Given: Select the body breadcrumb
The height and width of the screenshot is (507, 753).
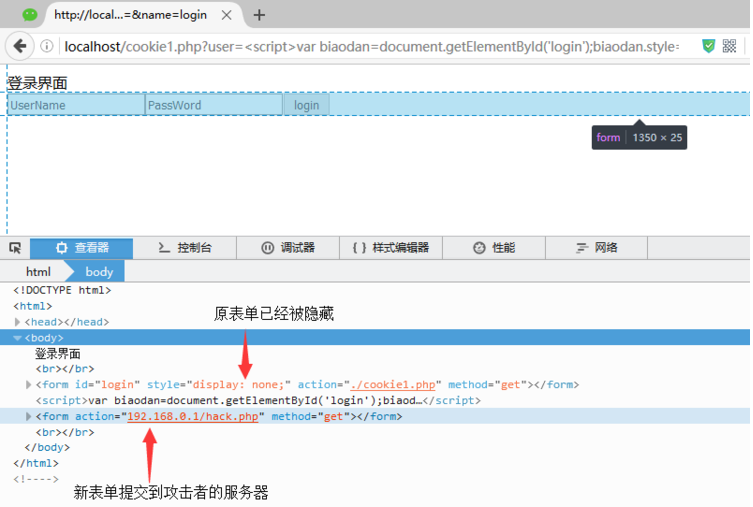Looking at the screenshot, I should click(99, 272).
